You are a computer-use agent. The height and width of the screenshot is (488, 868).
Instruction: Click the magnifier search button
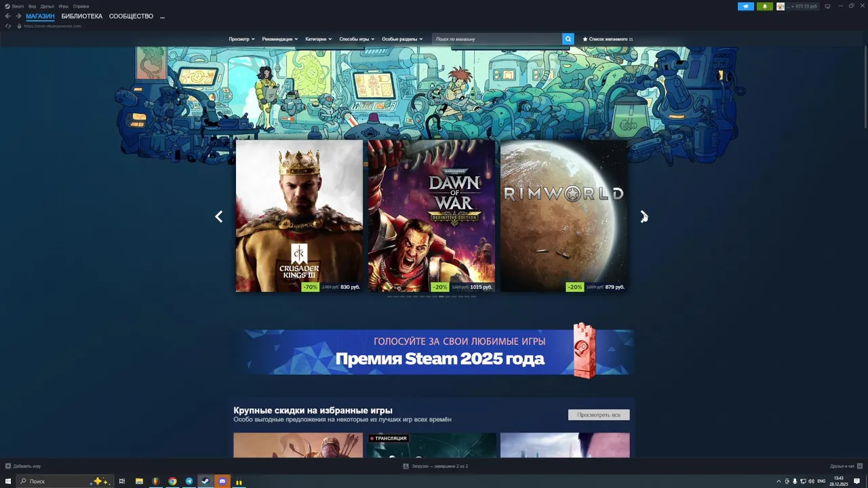(568, 39)
